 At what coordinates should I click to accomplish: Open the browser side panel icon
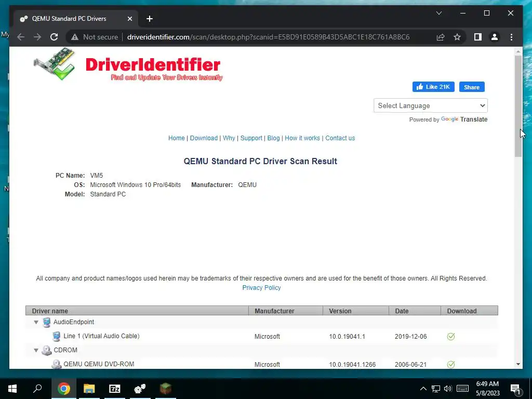point(478,37)
